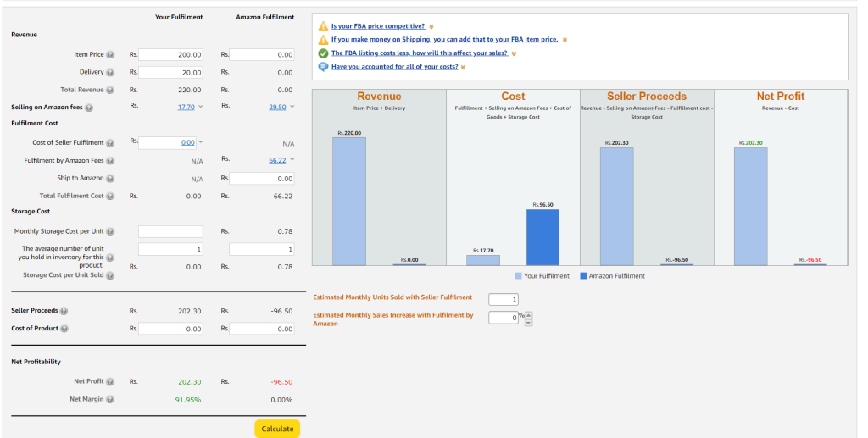868x438 pixels.
Task: Decrease Monthly Sales Increase percentage with down arrow
Action: click(x=529, y=323)
